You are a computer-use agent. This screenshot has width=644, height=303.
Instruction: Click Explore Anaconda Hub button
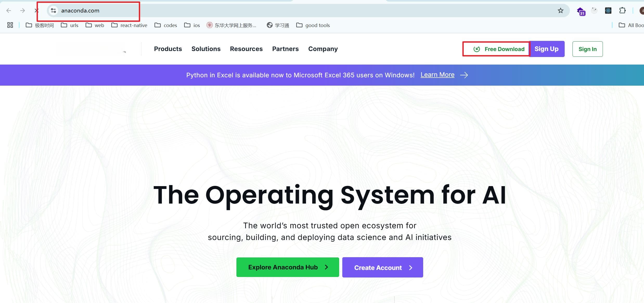[x=288, y=267]
